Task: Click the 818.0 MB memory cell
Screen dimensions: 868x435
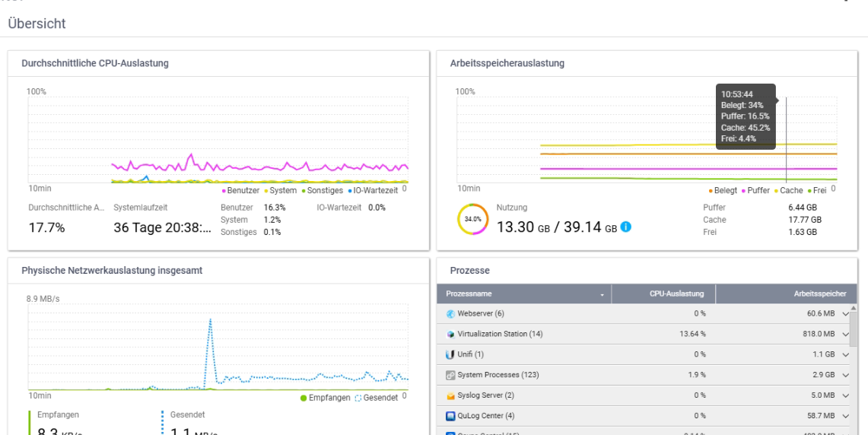Action: point(819,335)
